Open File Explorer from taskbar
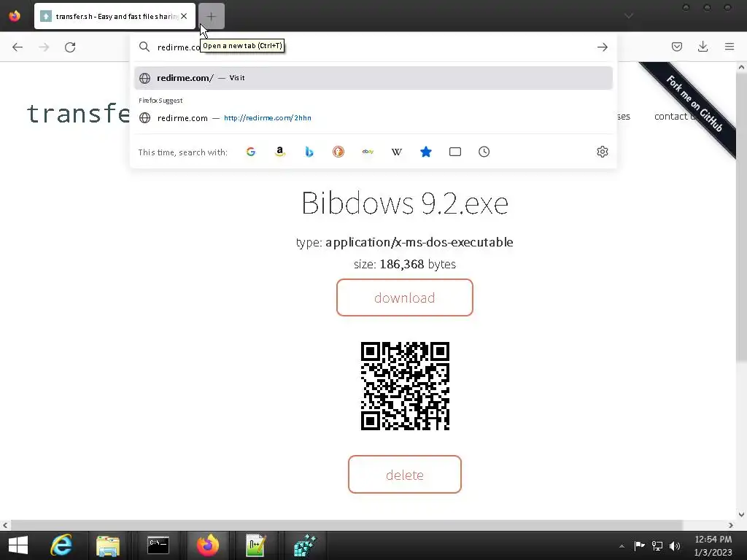 108,545
